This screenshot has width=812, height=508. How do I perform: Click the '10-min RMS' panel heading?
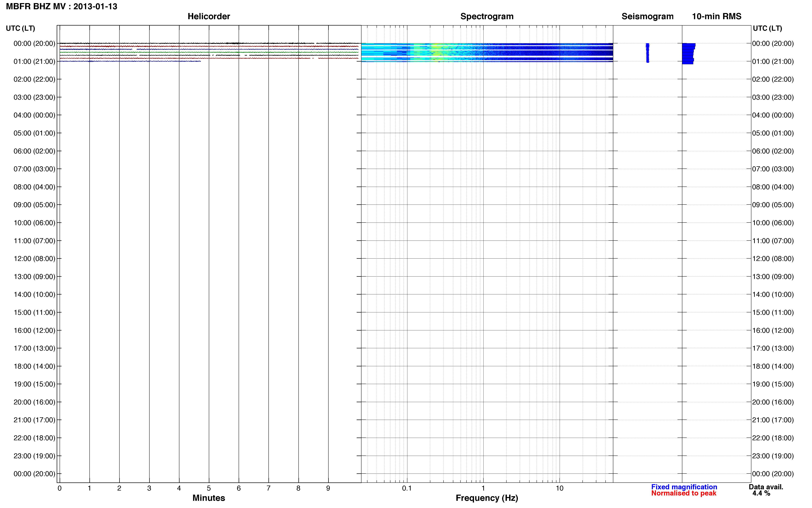717,16
